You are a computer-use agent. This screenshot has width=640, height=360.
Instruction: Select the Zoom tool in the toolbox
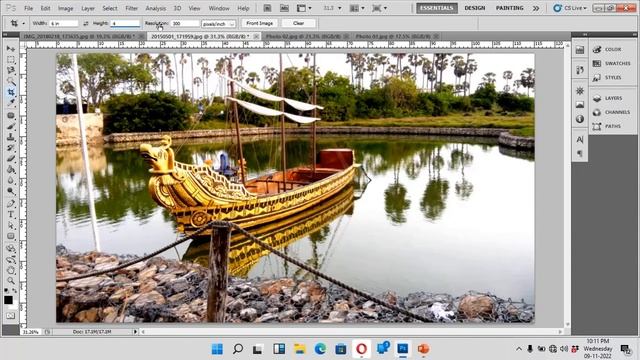pyautogui.click(x=11, y=281)
